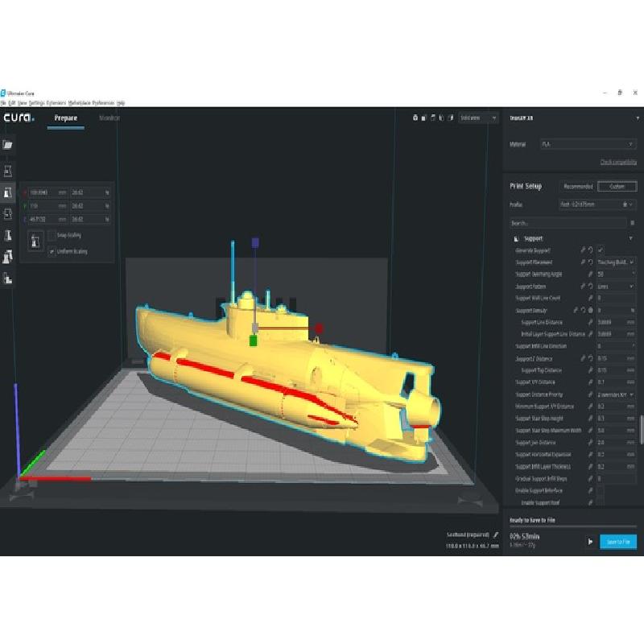Click the Save to File button
The height and width of the screenshot is (644, 644).
(617, 542)
